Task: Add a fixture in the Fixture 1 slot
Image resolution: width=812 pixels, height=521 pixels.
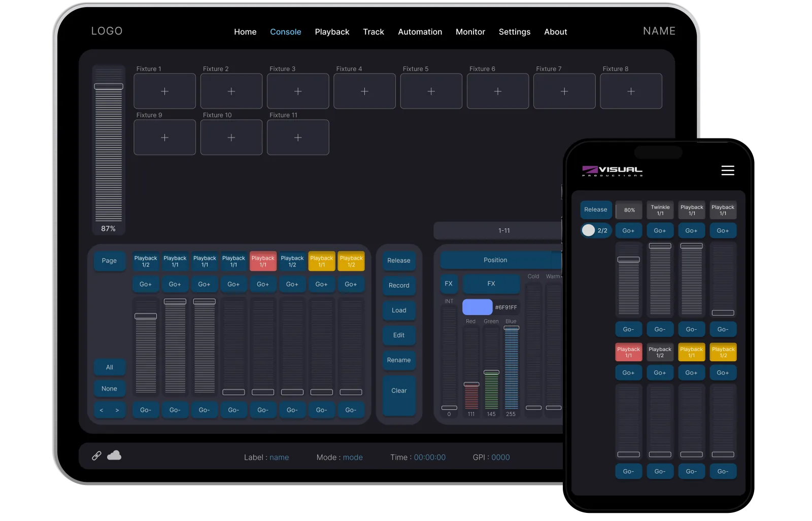Action: [x=164, y=91]
